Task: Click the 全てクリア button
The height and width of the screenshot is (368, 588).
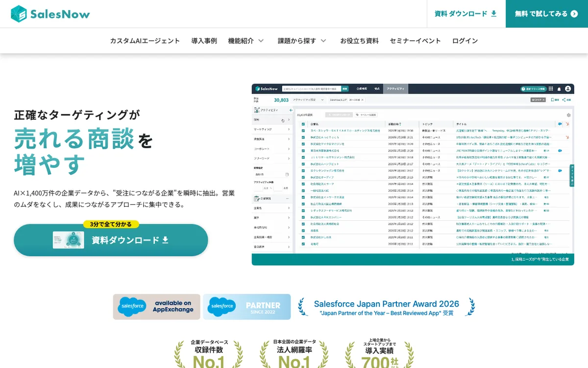Action: (x=539, y=100)
